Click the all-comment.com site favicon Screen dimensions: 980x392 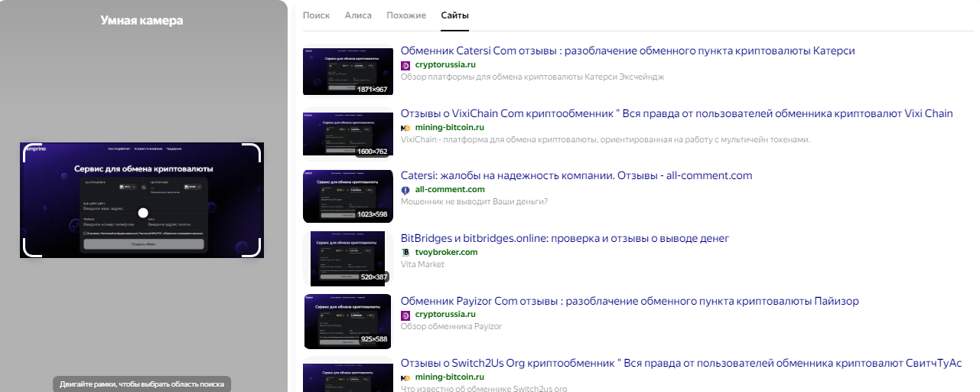[x=405, y=190]
